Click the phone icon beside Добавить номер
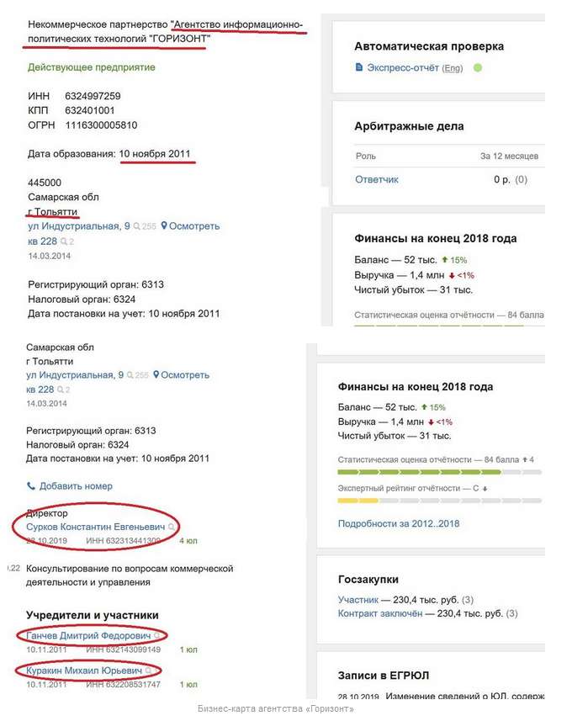 click(31, 485)
